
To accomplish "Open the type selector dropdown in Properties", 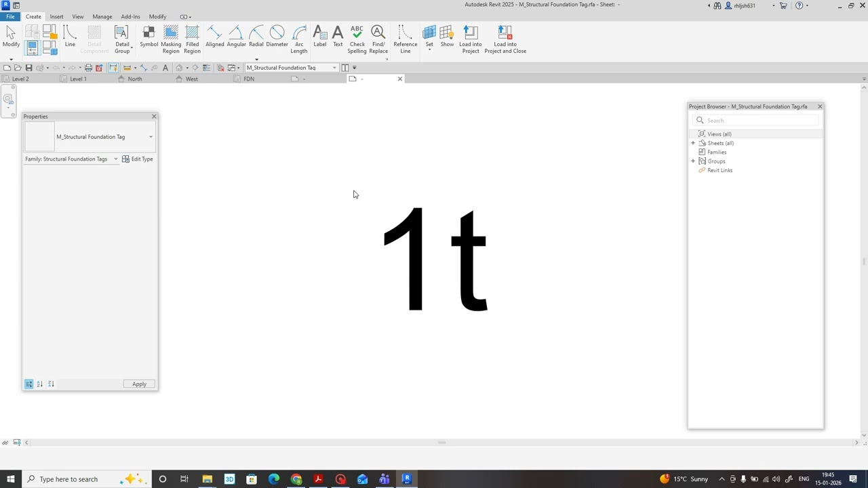I will pyautogui.click(x=151, y=137).
